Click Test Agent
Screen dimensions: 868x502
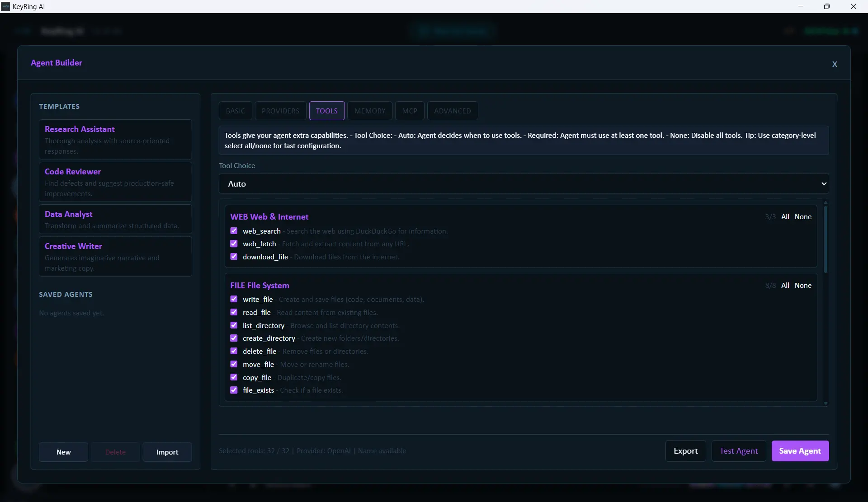click(x=739, y=450)
